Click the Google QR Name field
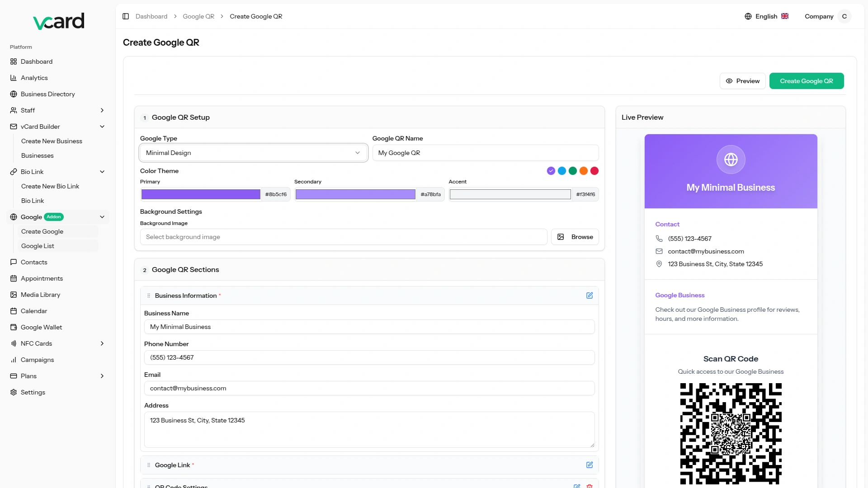This screenshot has height=488, width=868. pos(485,153)
